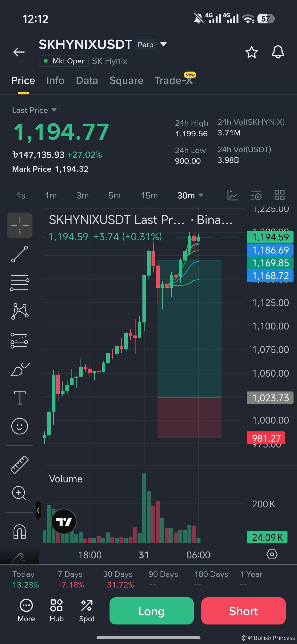Tap the 1,194.59 current price label
Screen dimensions: 297x644
270,237
